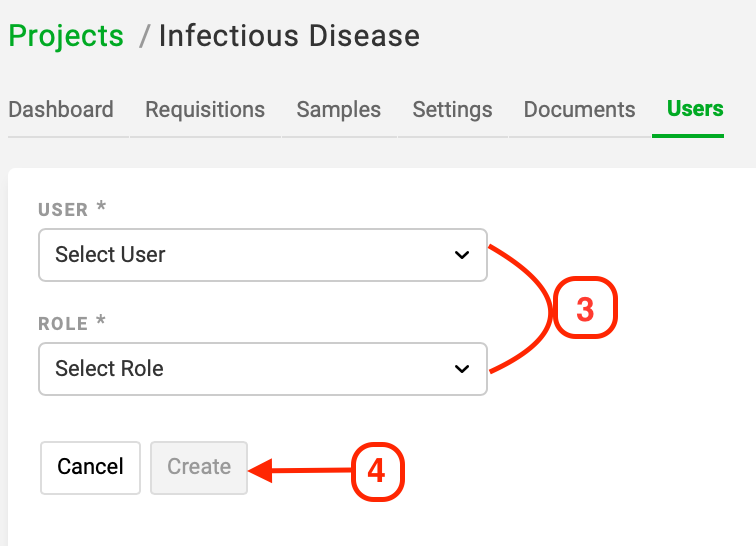Click the breadcrumb slash separator
Screen dimensions: 756x546
[x=143, y=37]
